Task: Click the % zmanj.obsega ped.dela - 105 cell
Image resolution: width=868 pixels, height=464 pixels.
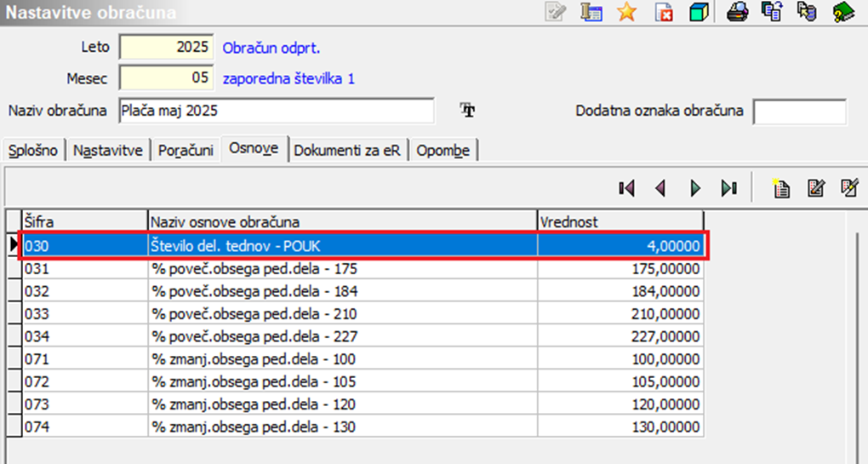Action: tap(343, 382)
